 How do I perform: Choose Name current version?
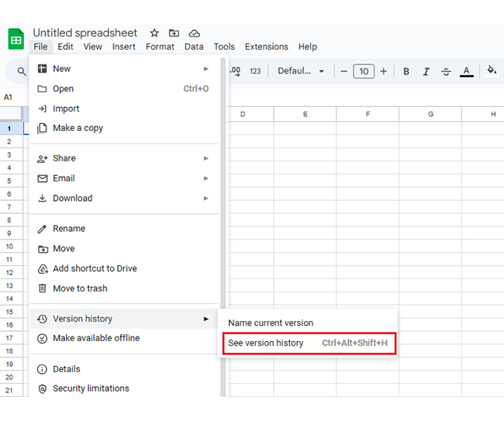click(271, 323)
